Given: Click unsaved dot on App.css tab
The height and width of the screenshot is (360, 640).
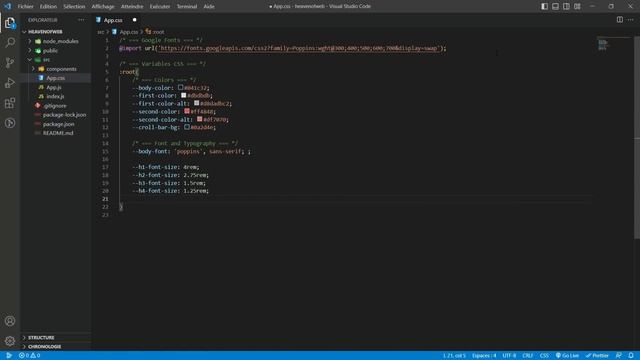Looking at the screenshot, I should click(134, 20).
